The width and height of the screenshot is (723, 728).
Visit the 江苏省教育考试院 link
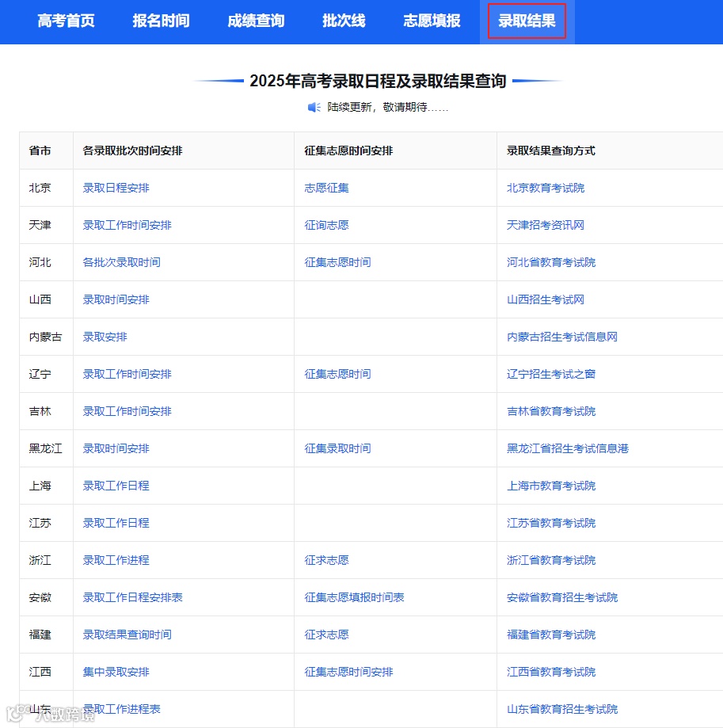pos(551,523)
